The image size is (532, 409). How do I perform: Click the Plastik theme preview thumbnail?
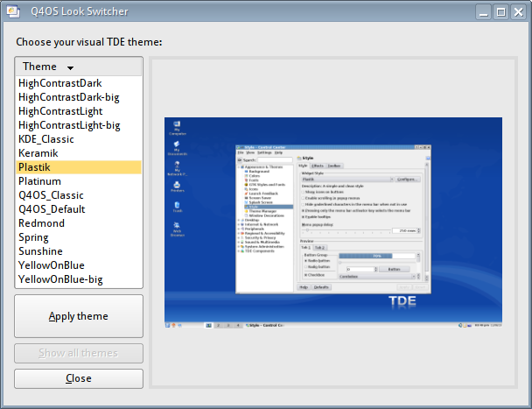333,222
